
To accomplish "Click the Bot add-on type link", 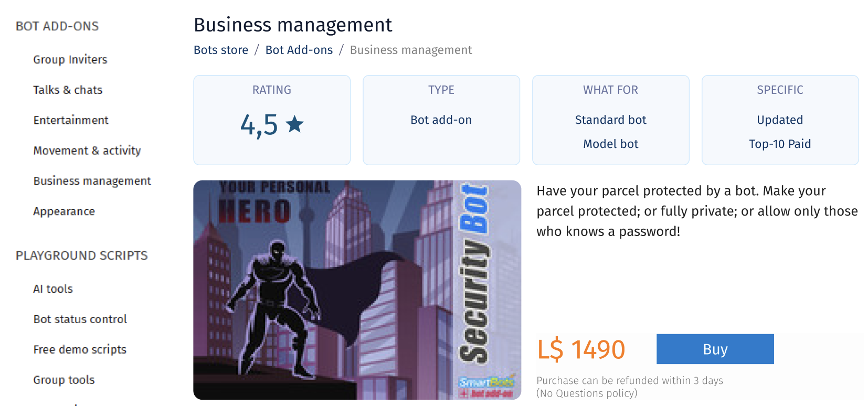I will coord(441,120).
